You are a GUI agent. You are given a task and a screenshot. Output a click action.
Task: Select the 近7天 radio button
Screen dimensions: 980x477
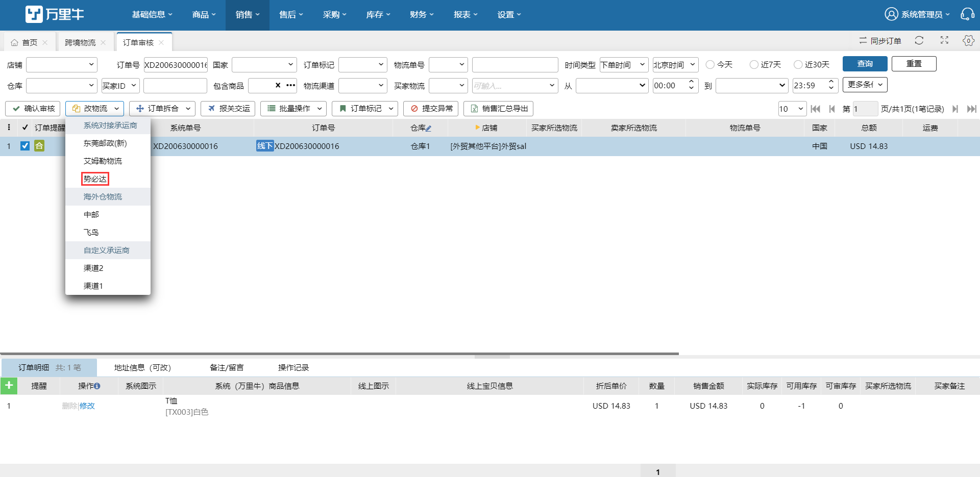click(754, 64)
